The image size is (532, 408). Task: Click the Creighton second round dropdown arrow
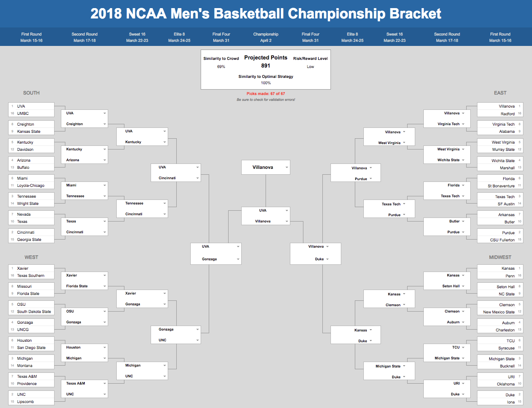coord(105,124)
